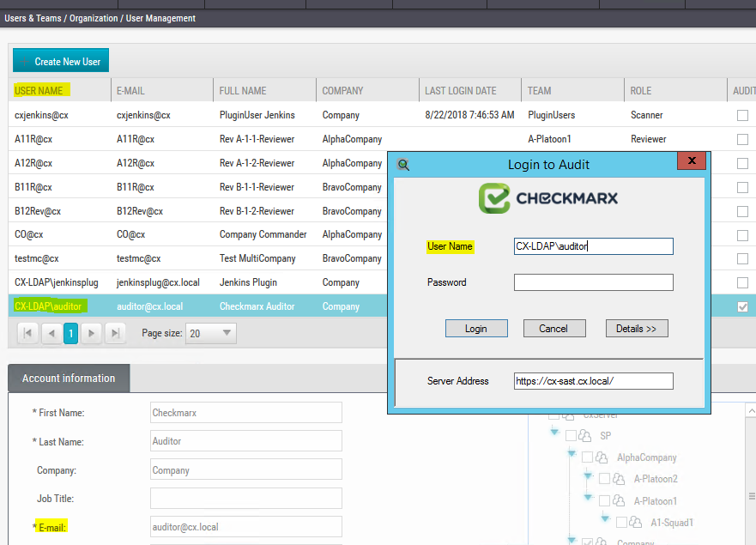Sort by LAST LOGIN DATE column header
The height and width of the screenshot is (545, 756).
pos(461,91)
